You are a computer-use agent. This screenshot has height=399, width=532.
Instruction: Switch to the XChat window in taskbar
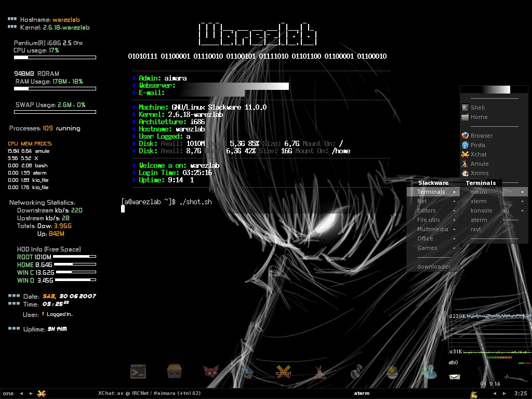pos(149,393)
